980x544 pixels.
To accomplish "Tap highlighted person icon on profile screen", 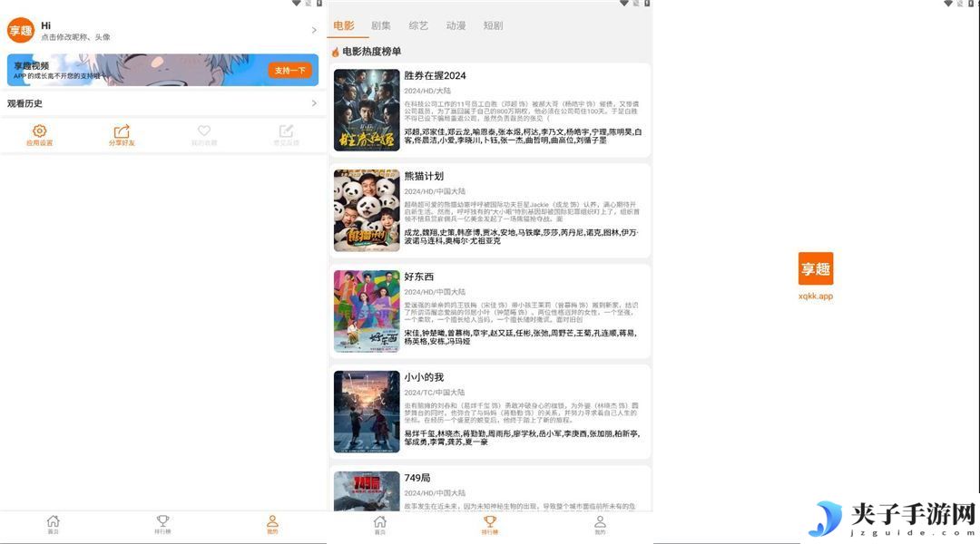I will tap(272, 521).
